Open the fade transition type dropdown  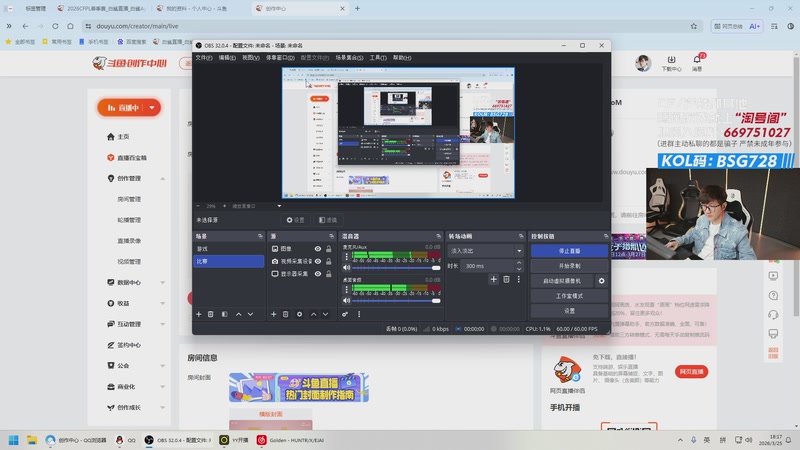click(x=485, y=251)
